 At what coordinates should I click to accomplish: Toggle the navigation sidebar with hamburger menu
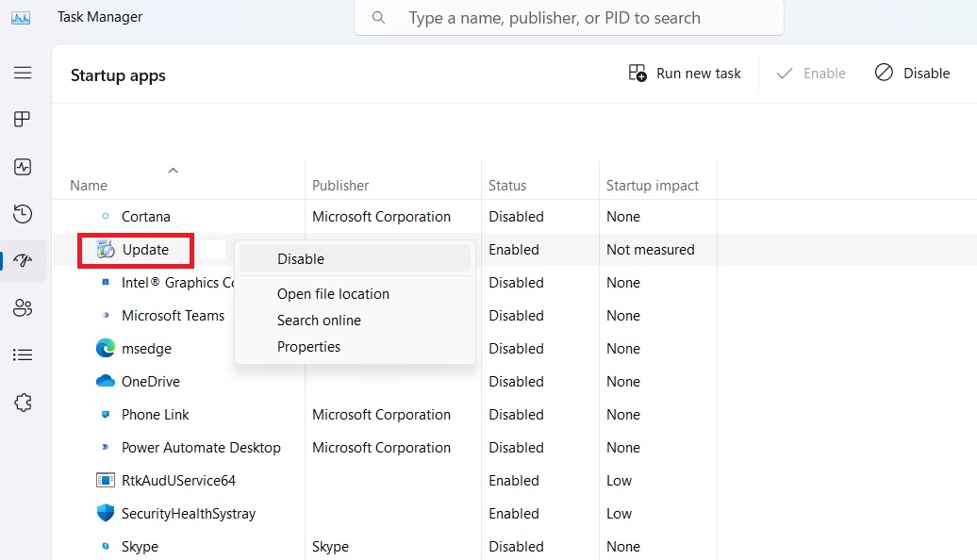click(x=24, y=73)
